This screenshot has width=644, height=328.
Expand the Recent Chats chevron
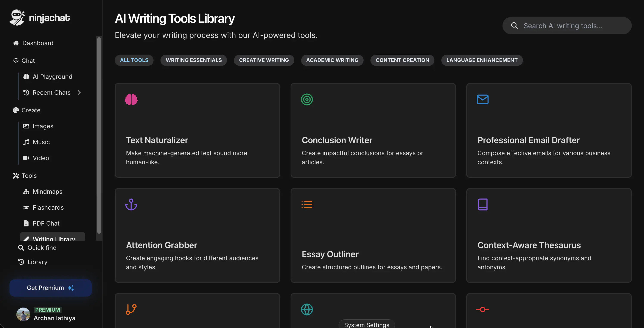[x=79, y=92]
